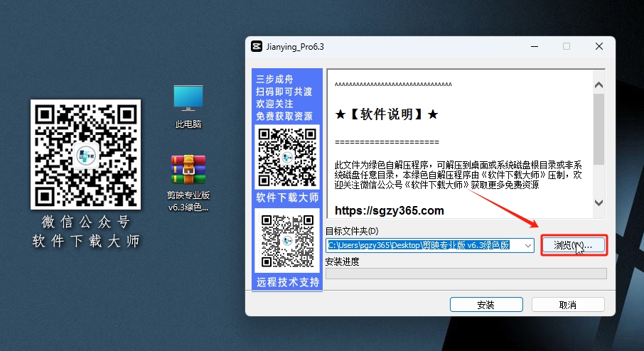This screenshot has height=351, width=644.
Task: Click the https://sgzy365.com text
Action: point(390,210)
